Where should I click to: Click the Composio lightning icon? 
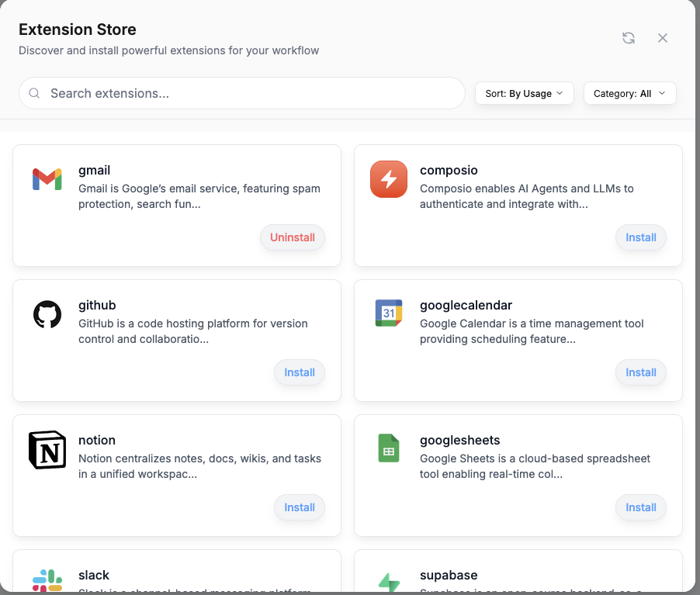tap(388, 179)
